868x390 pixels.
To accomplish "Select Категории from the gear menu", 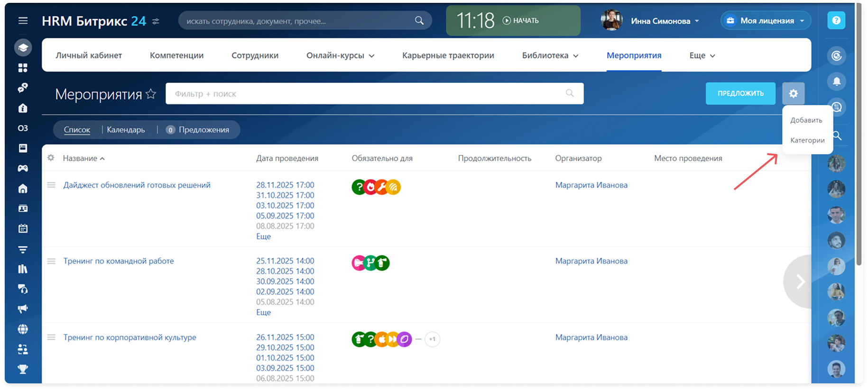I will [x=807, y=140].
